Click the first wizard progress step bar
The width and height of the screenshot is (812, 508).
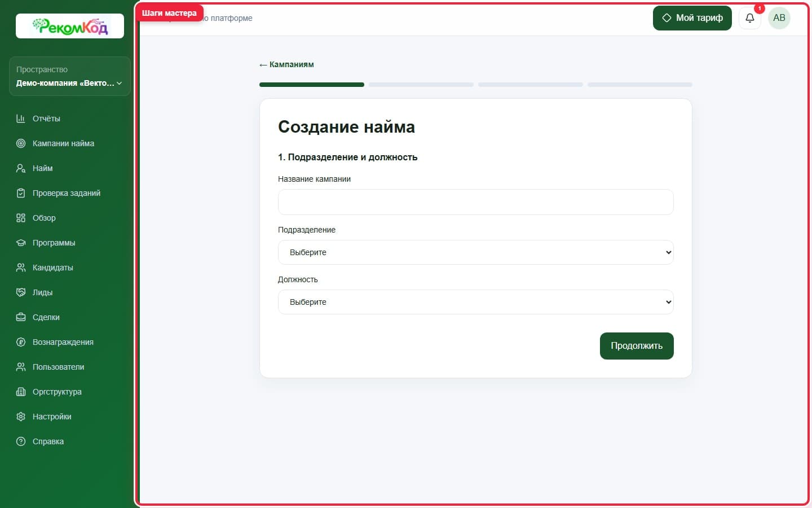[312, 85]
